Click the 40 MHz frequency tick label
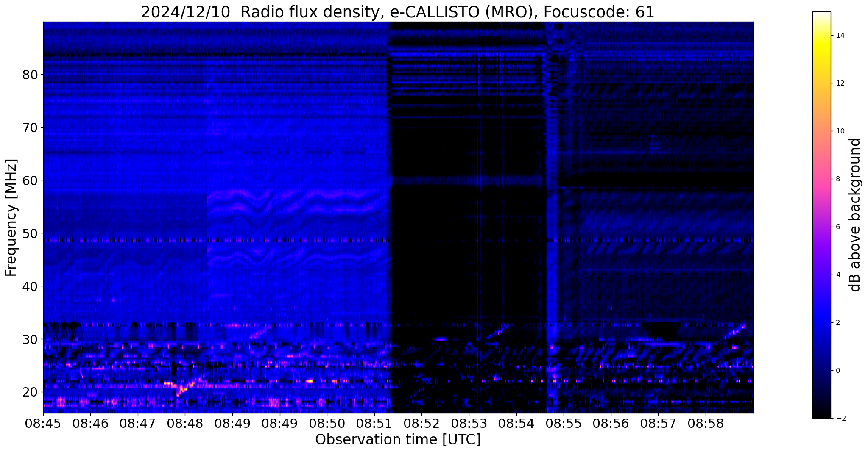The image size is (868, 452). click(x=30, y=286)
